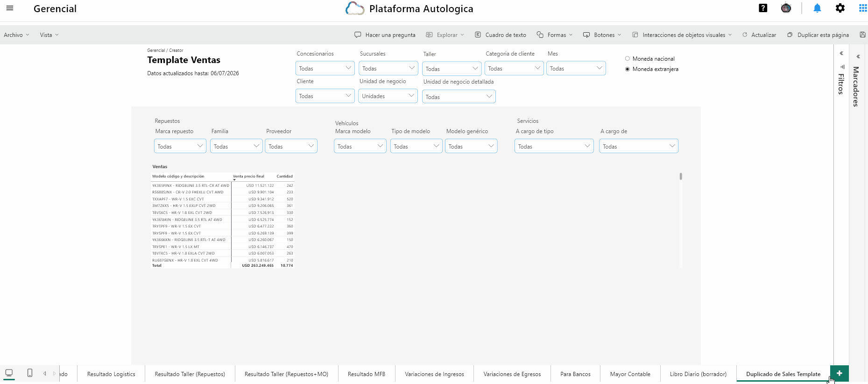The height and width of the screenshot is (384, 868).
Task: Open the hamburger navigation menu
Action: [x=10, y=8]
